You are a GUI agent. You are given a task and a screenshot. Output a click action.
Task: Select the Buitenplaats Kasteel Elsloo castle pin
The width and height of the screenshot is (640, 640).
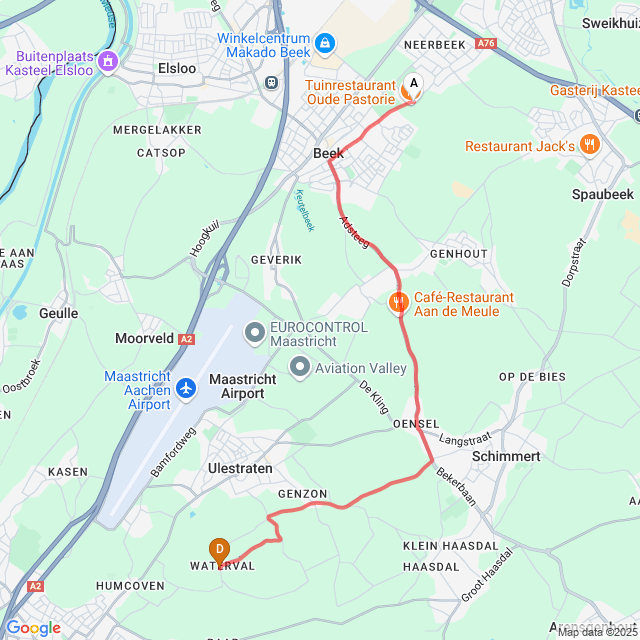[108, 62]
